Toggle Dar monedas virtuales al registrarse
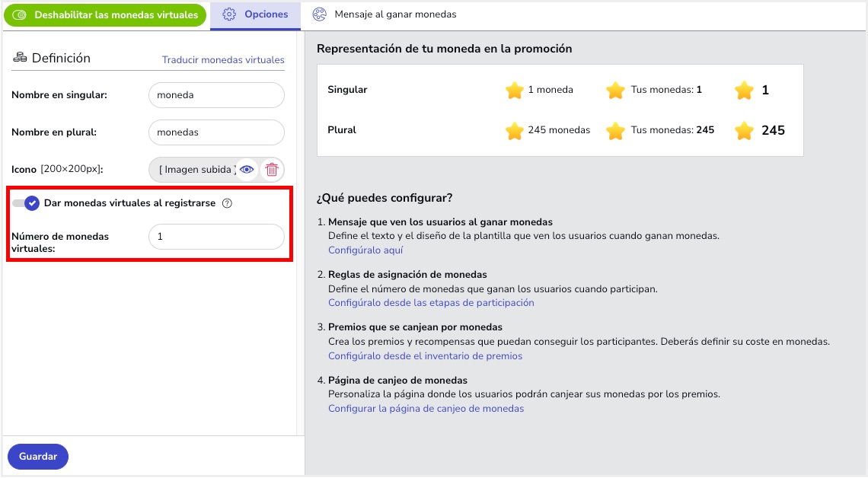 coord(26,203)
